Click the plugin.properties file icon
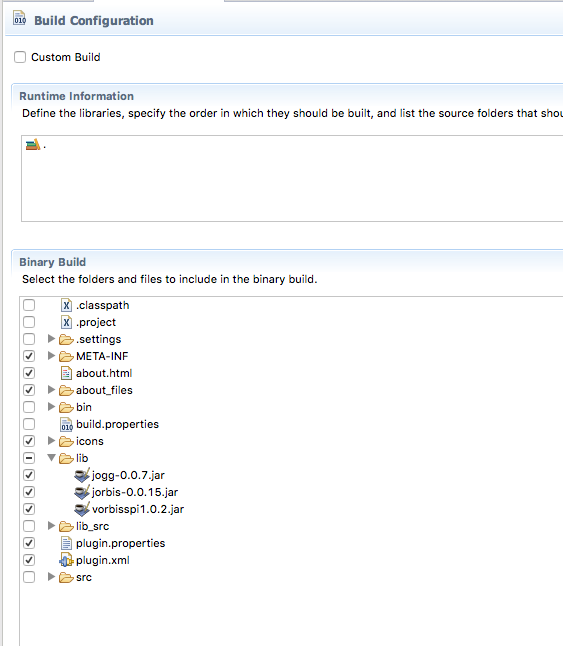Image resolution: width=563 pixels, height=646 pixels. point(66,543)
